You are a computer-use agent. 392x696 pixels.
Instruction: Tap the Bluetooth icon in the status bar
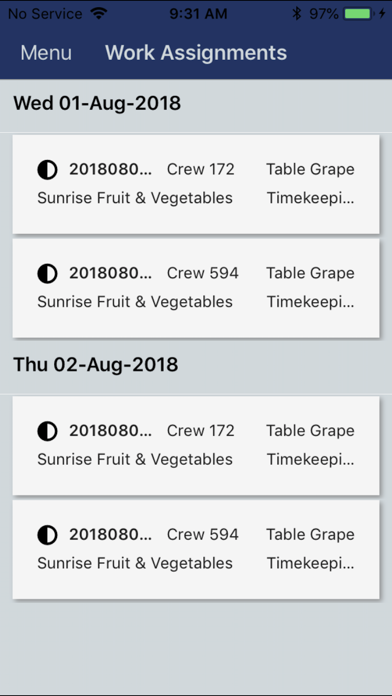(x=297, y=14)
